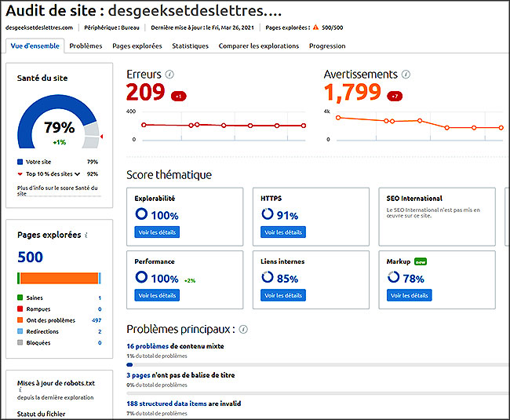Click the red marker on the health gauge
The height and width of the screenshot is (420, 510).
[101, 137]
